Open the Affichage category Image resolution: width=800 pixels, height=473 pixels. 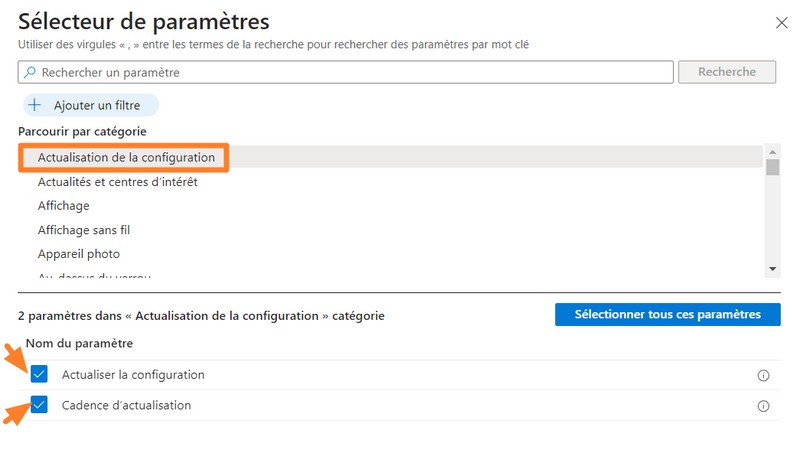tap(64, 206)
